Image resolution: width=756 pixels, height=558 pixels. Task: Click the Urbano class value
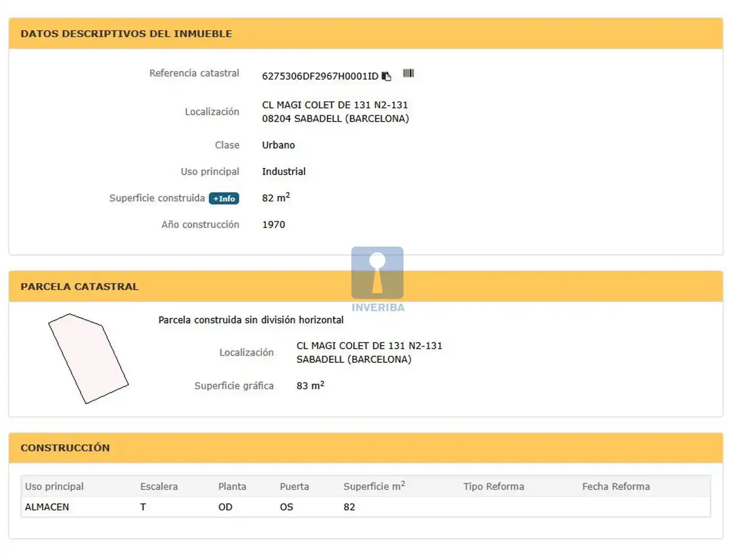(278, 145)
